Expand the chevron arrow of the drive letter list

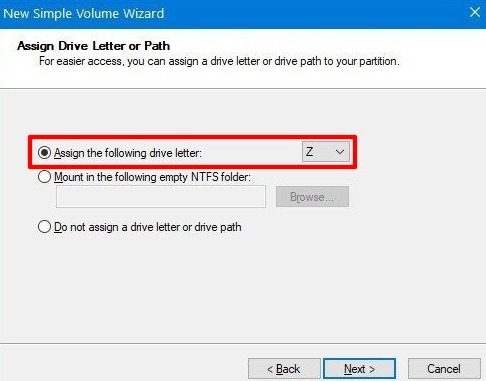pyautogui.click(x=340, y=152)
